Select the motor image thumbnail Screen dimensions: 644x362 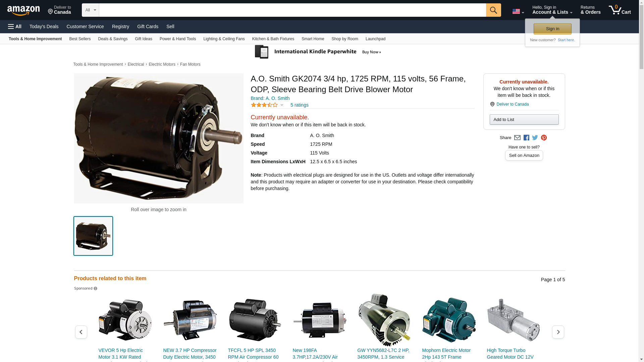(93, 236)
